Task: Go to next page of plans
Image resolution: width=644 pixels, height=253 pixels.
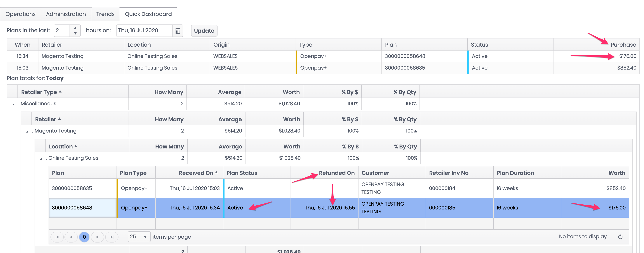Action: [97, 237]
